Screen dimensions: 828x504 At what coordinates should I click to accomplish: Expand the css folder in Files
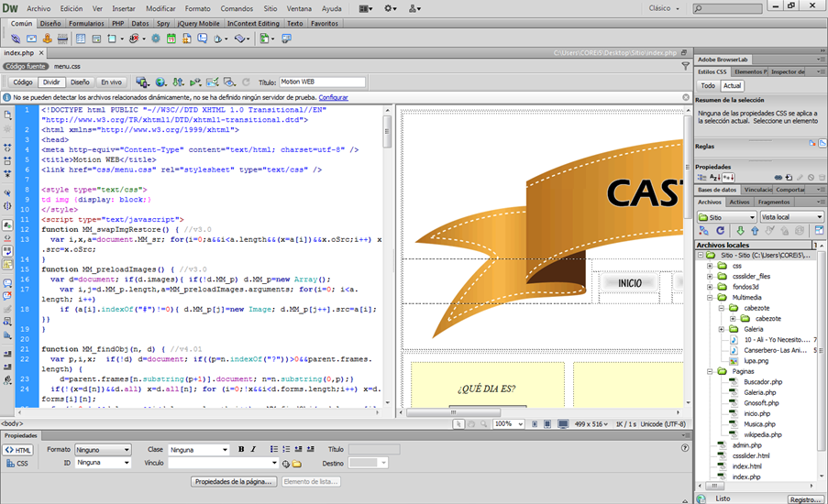pos(710,266)
